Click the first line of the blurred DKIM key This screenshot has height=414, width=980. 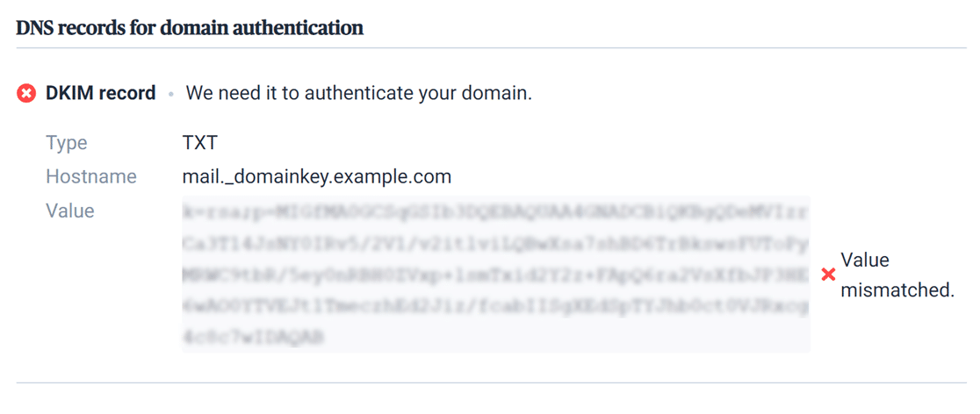coord(495,211)
